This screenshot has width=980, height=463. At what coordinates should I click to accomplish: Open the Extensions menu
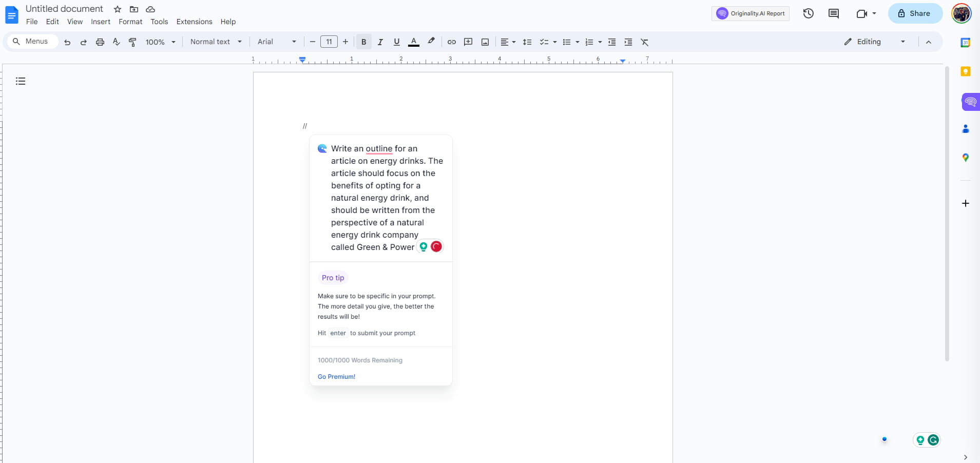tap(194, 22)
